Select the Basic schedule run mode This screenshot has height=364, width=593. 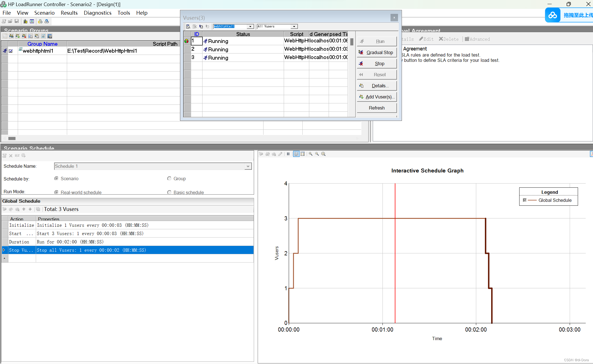tap(169, 192)
